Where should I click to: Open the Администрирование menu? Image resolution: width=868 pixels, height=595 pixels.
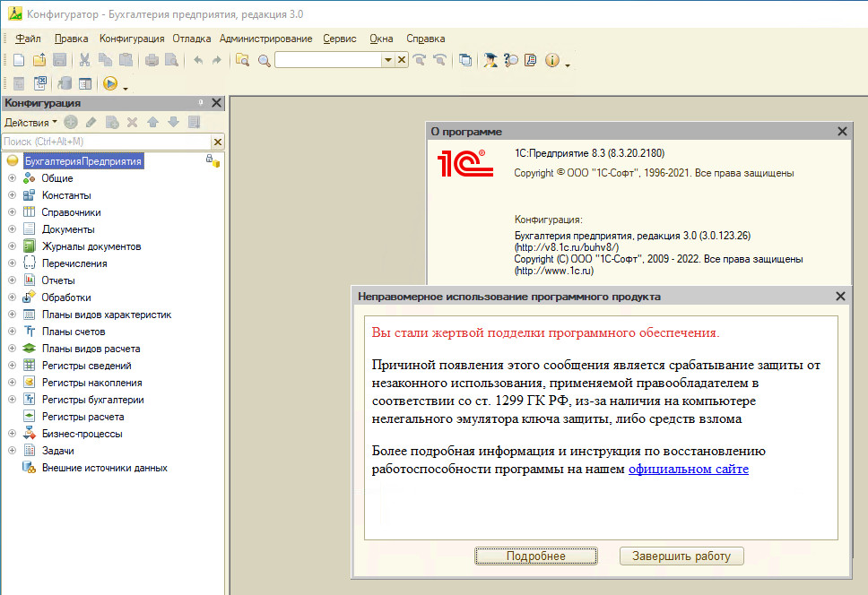[265, 39]
